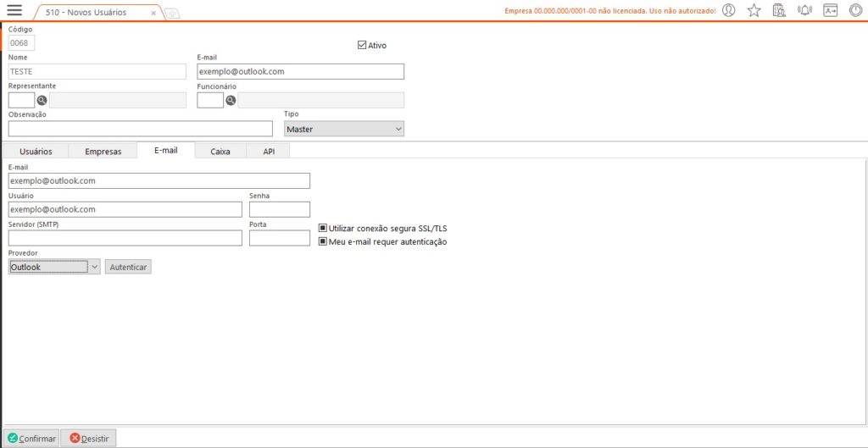This screenshot has width=868, height=448.
Task: Cancel with the Desistir button
Action: [89, 438]
